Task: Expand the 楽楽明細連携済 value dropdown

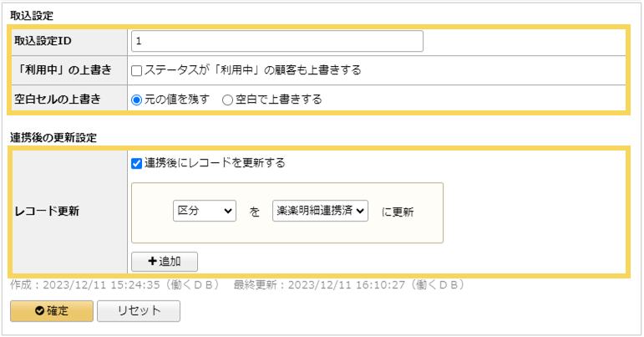Action: [321, 212]
